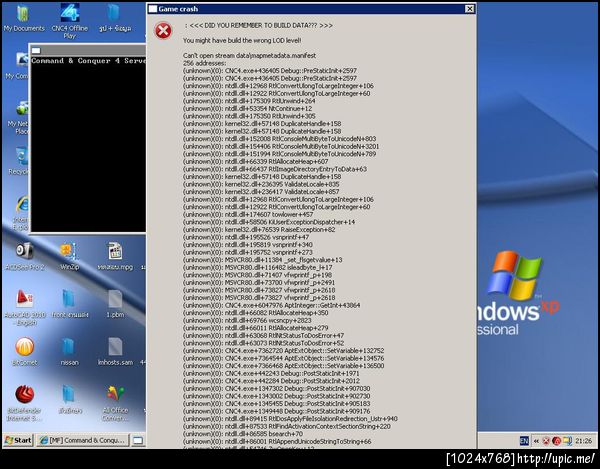This screenshot has width=600, height=469.
Task: Click the red X security tray icon
Action: pos(546,441)
